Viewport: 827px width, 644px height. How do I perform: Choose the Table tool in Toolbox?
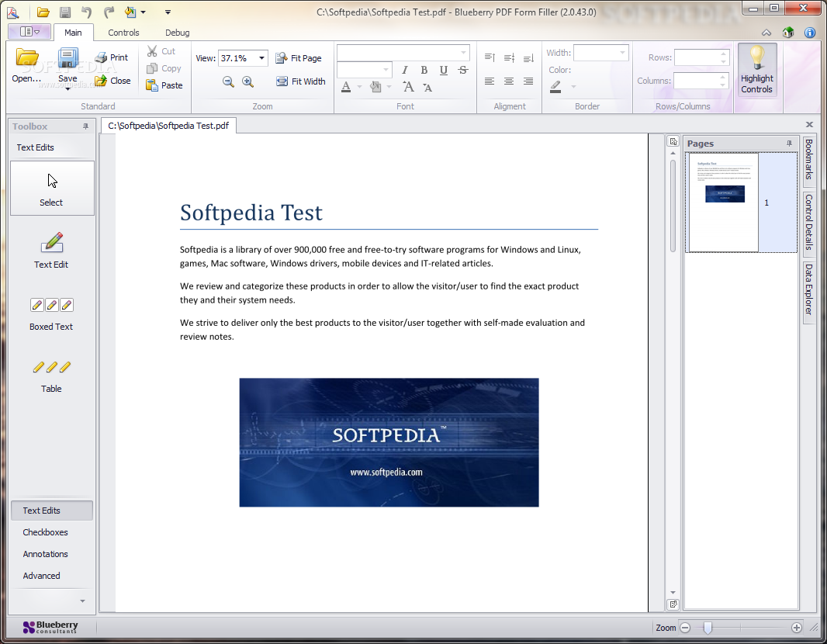[52, 376]
